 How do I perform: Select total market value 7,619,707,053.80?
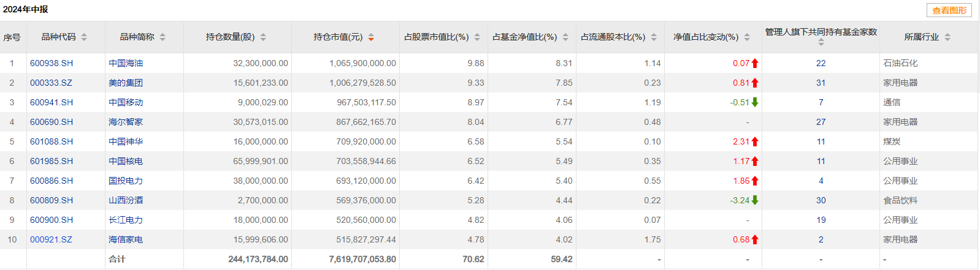coord(362,259)
